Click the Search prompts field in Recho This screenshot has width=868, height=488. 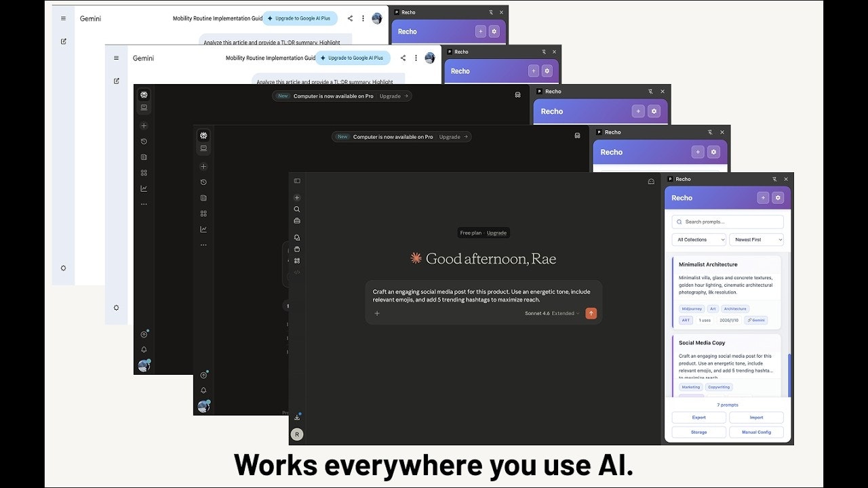728,222
